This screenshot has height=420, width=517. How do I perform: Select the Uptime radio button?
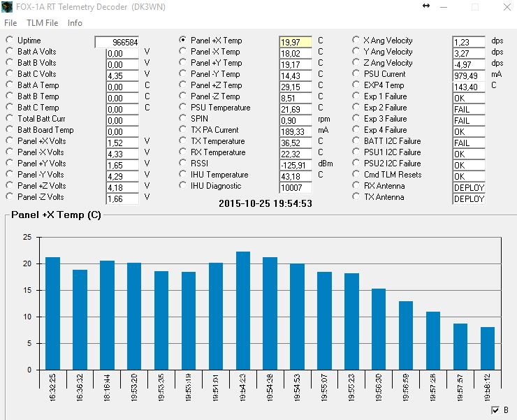click(10, 40)
